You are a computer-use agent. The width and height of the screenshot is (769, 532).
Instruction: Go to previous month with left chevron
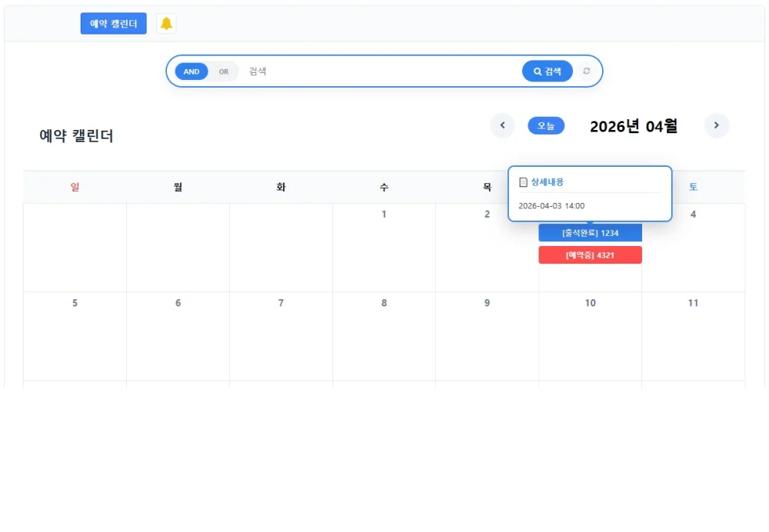[502, 125]
